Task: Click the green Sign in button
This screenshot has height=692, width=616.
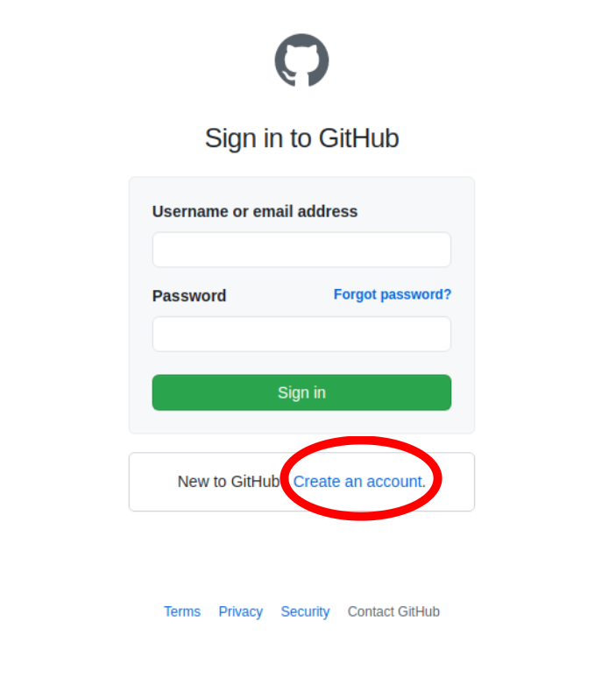Action: pyautogui.click(x=301, y=392)
